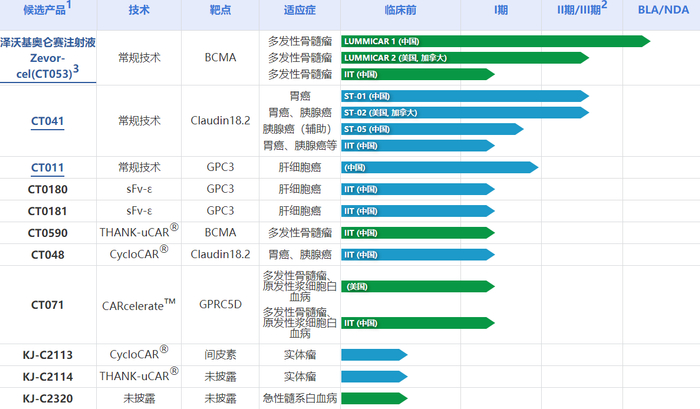The width and height of the screenshot is (700, 409).
Task: Select GPC3 target in the CT011 row
Action: coord(220,167)
